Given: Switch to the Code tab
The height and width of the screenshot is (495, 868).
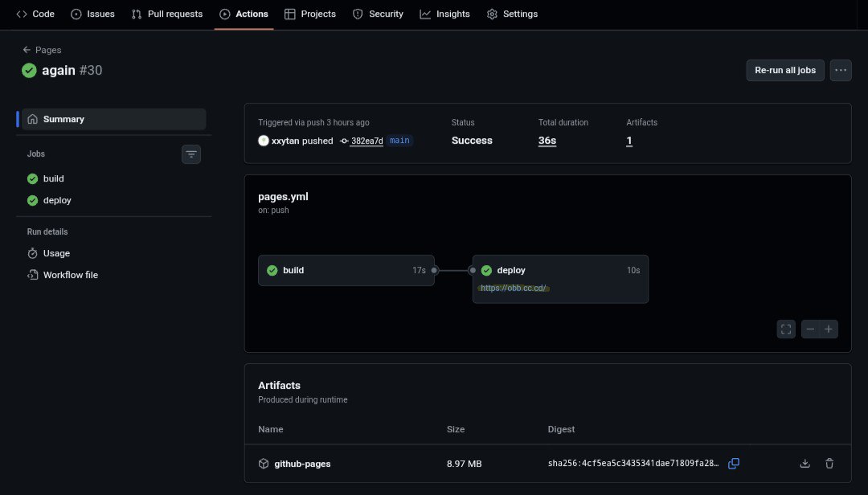Looking at the screenshot, I should tap(35, 14).
